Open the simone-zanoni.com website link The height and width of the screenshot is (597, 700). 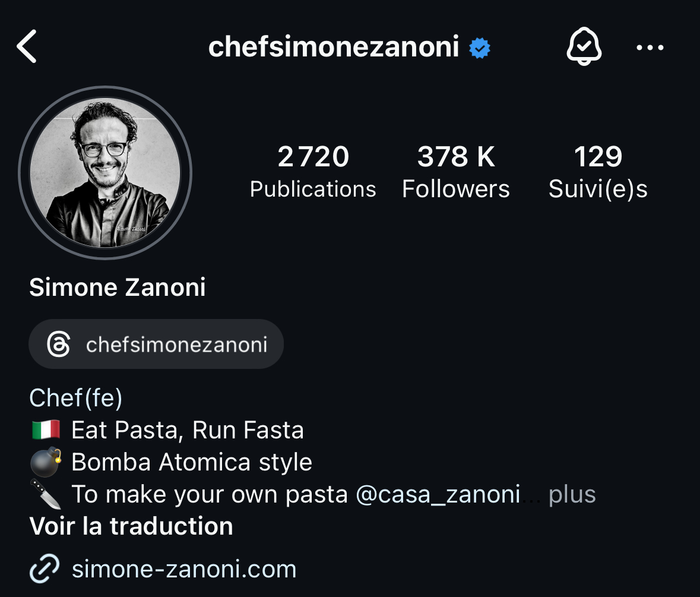click(x=183, y=569)
